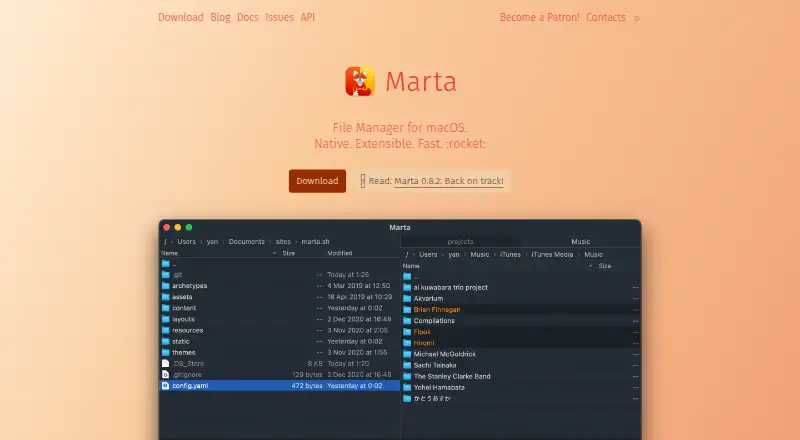
Task: Click the Flook folder icon
Action: click(407, 332)
